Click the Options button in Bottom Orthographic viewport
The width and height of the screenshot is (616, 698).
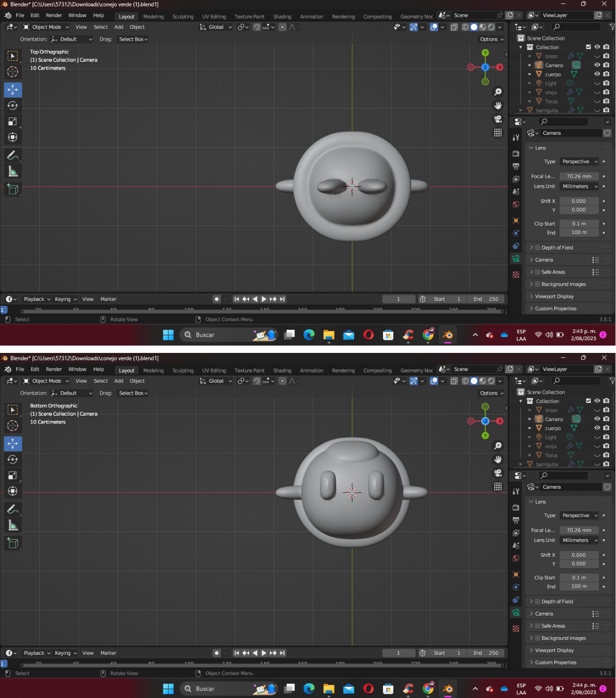tap(489, 393)
